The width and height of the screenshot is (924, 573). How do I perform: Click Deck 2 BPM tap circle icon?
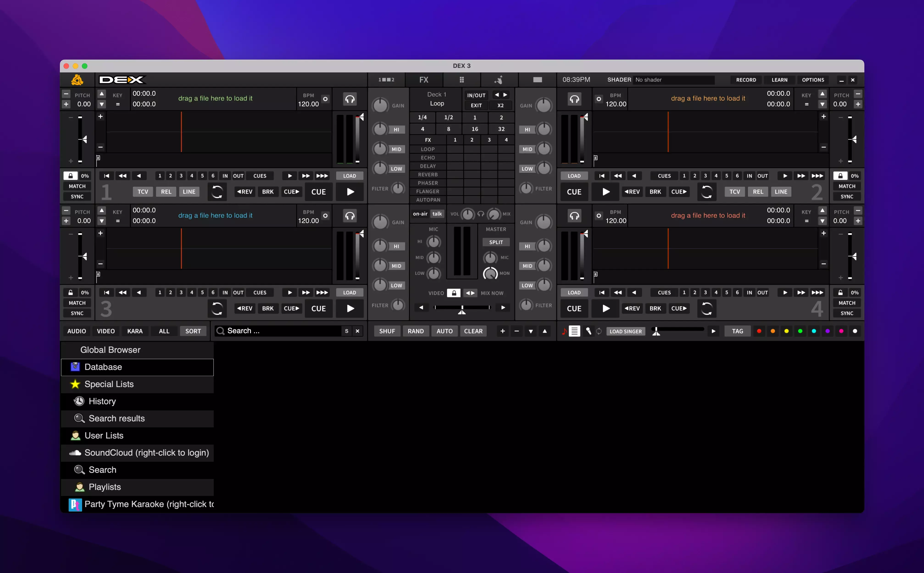tap(598, 99)
